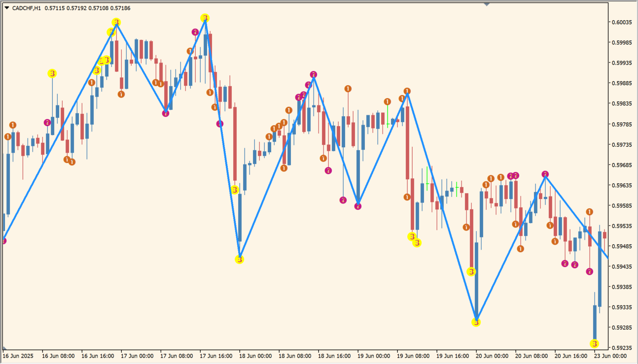Click the CADCHF,H1 symbol title text

pyautogui.click(x=27, y=8)
